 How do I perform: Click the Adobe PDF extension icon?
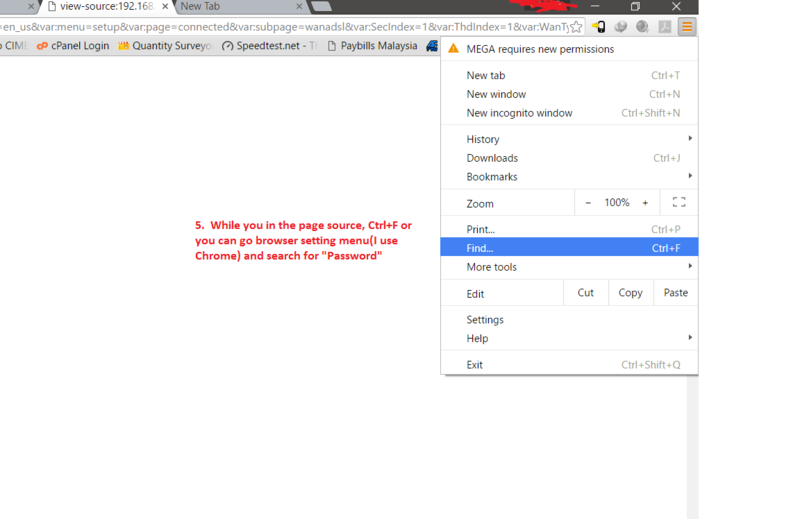664,27
